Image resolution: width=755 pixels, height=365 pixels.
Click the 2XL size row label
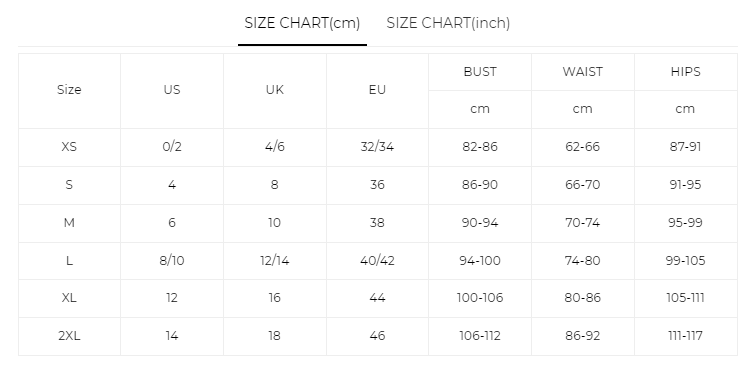[x=69, y=336]
